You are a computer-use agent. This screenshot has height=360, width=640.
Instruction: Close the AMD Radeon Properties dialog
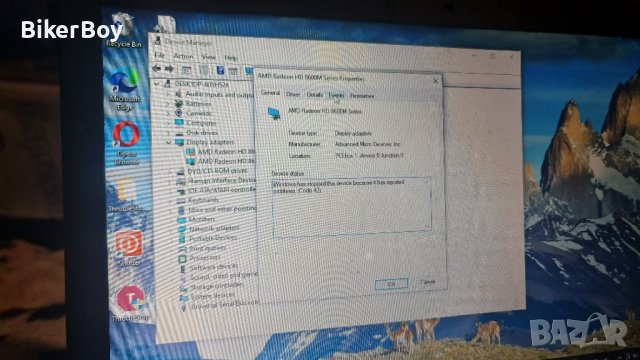click(436, 81)
